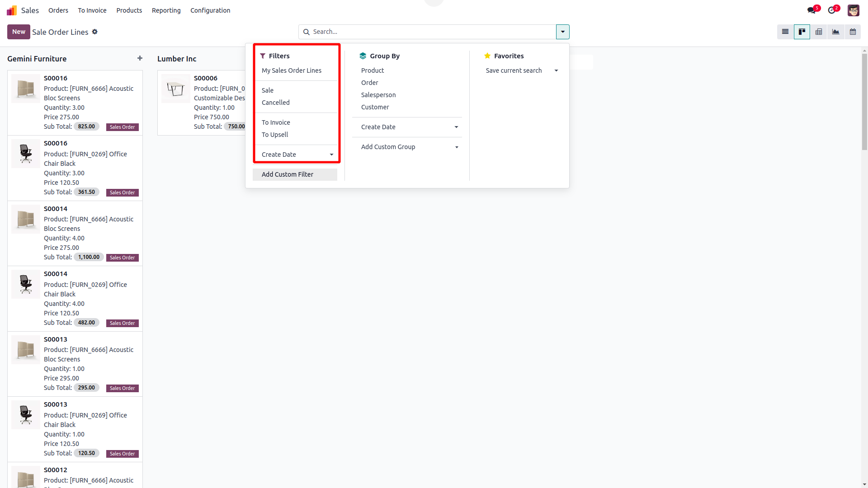The width and height of the screenshot is (868, 488).
Task: Expand Create Date filter dropdown
Action: [297, 155]
